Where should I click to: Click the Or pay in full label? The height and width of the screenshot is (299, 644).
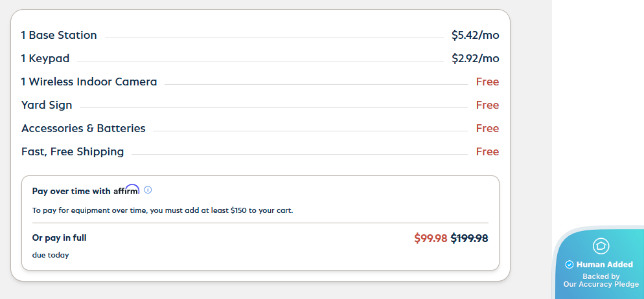click(x=59, y=238)
